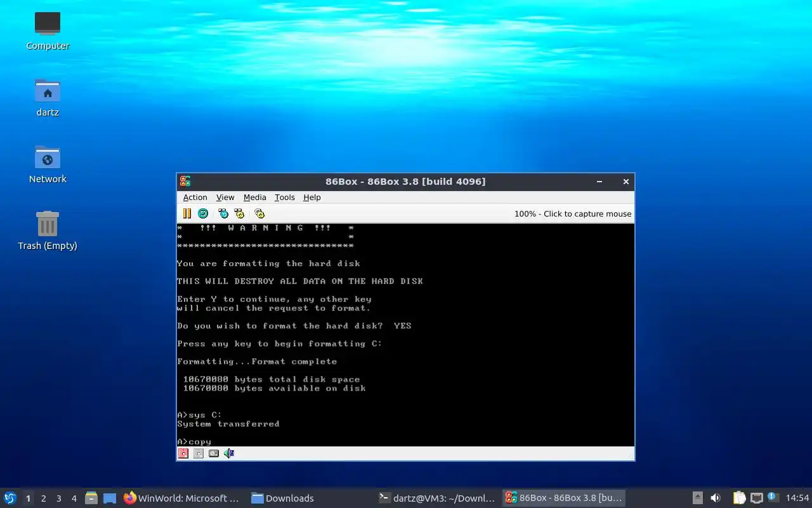Click the Trash (Empty) desktop icon
Image resolution: width=812 pixels, height=508 pixels.
tap(48, 231)
